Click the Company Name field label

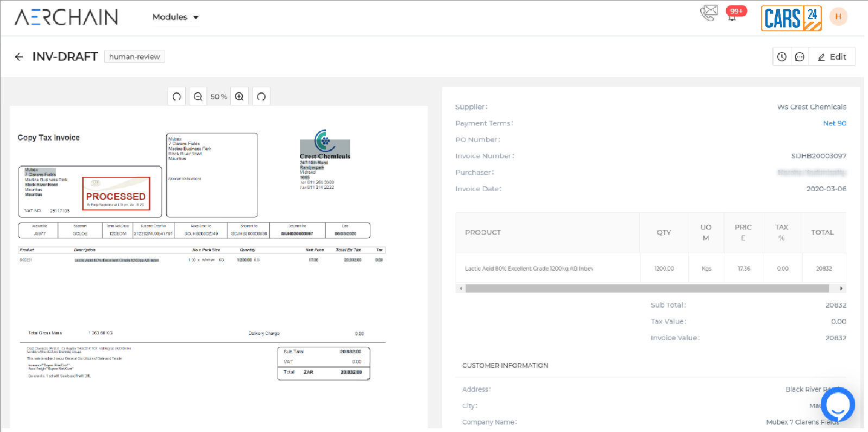pyautogui.click(x=489, y=422)
